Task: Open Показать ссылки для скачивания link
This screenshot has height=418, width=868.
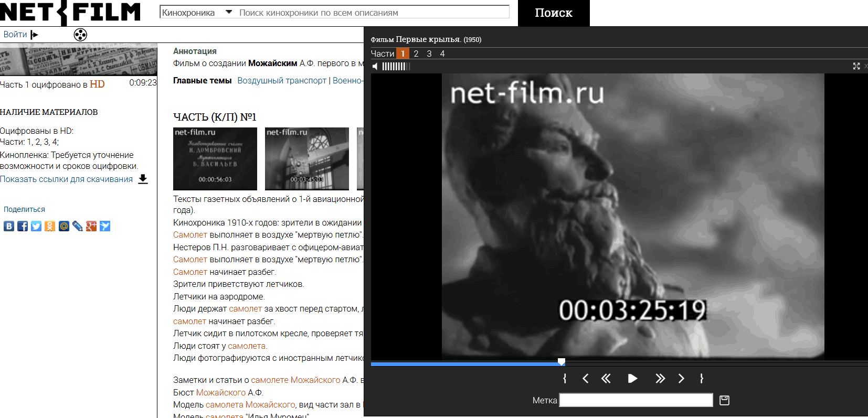Action: (x=66, y=179)
